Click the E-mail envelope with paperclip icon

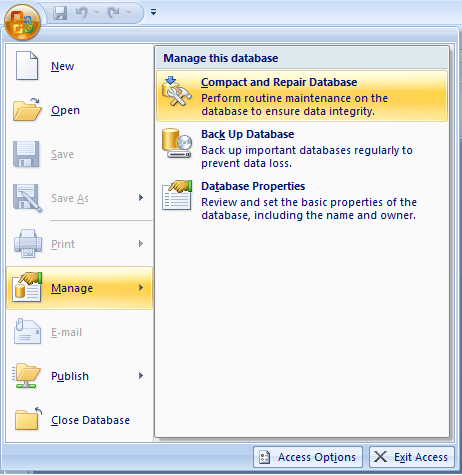point(28,331)
